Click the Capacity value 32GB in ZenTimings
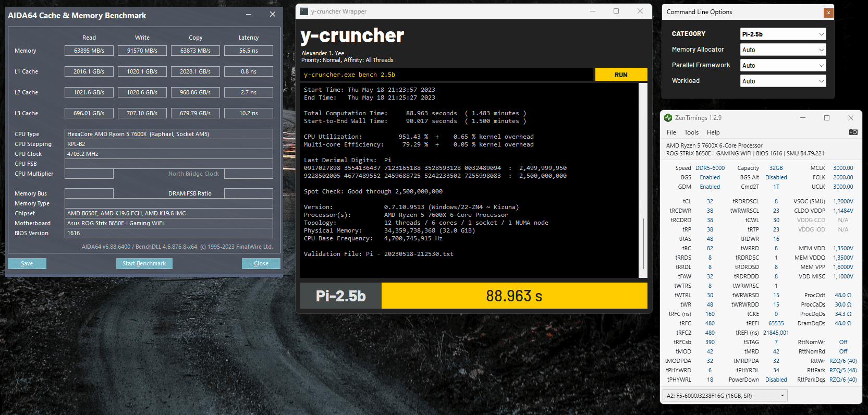The height and width of the screenshot is (415, 868). click(x=776, y=168)
